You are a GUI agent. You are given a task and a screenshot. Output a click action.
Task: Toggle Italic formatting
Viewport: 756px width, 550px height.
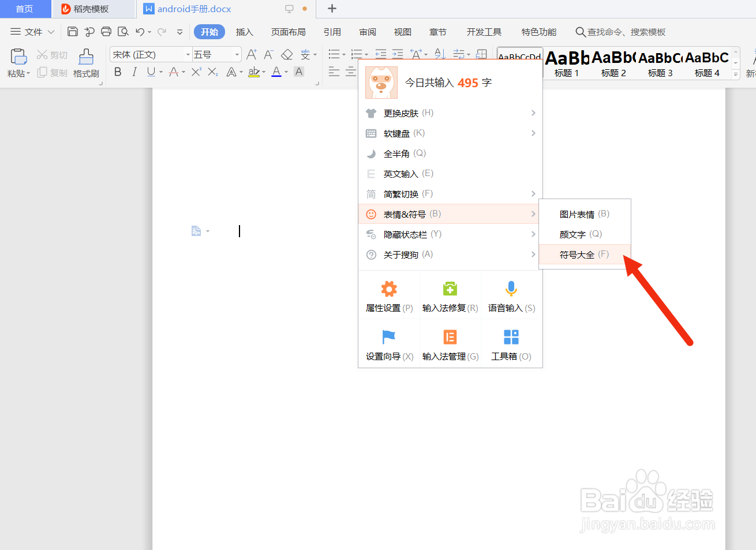pyautogui.click(x=134, y=72)
